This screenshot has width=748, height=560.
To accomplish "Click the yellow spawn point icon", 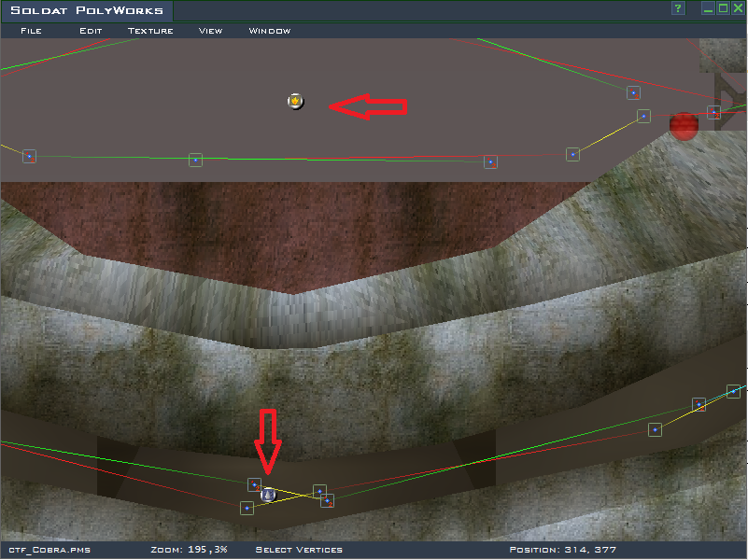I will (296, 101).
